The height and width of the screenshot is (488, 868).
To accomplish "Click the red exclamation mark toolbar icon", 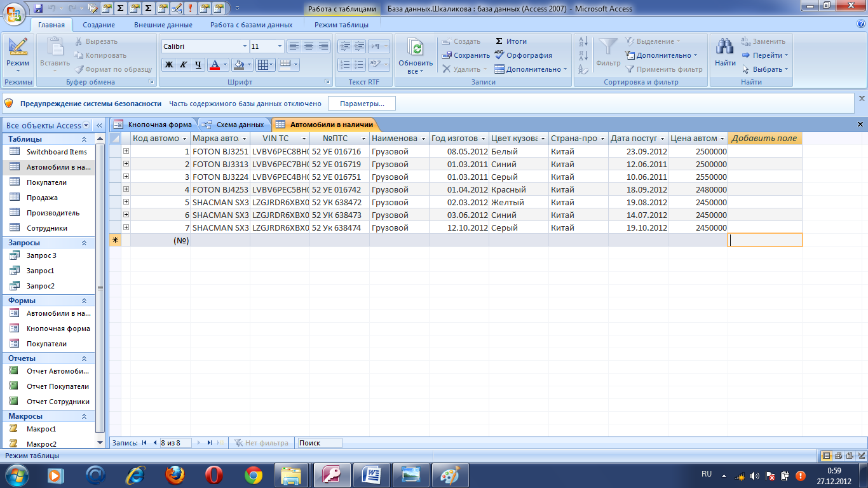I will click(x=190, y=8).
